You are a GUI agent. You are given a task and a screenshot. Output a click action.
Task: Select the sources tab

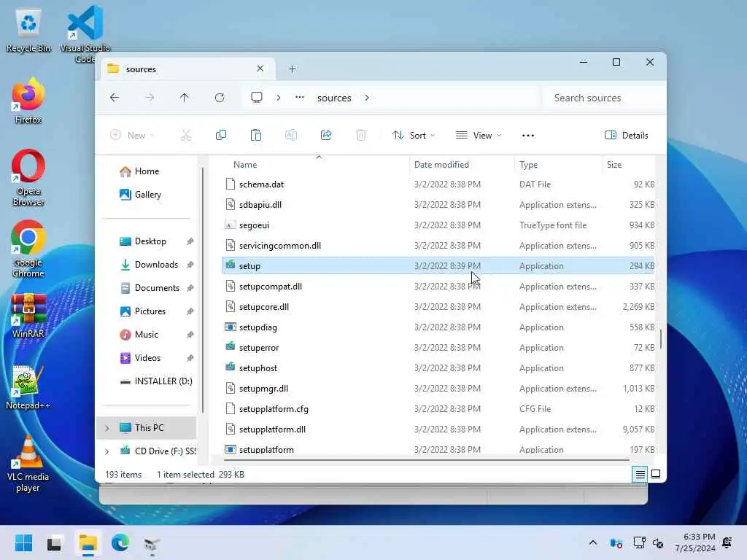coord(187,69)
